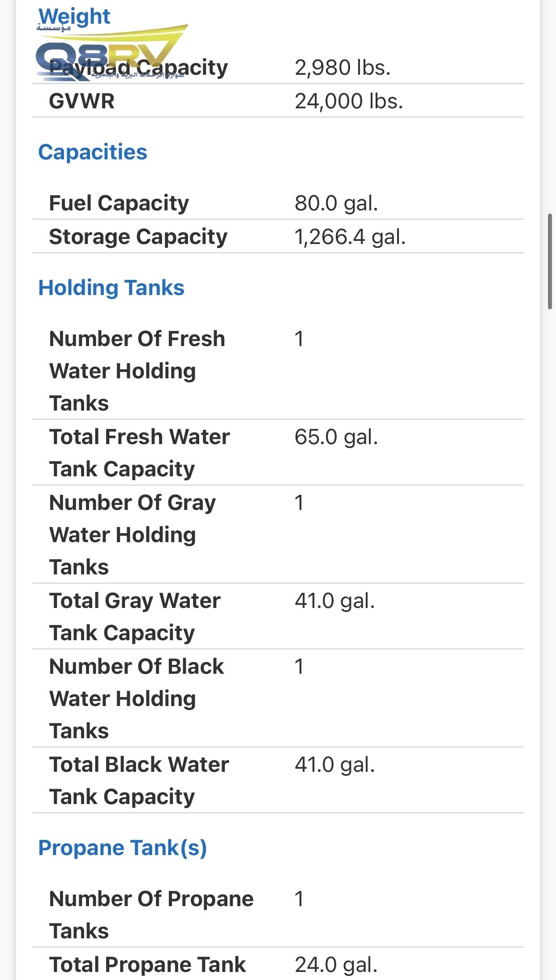Click the Propane Tank(s) heading

tap(123, 848)
